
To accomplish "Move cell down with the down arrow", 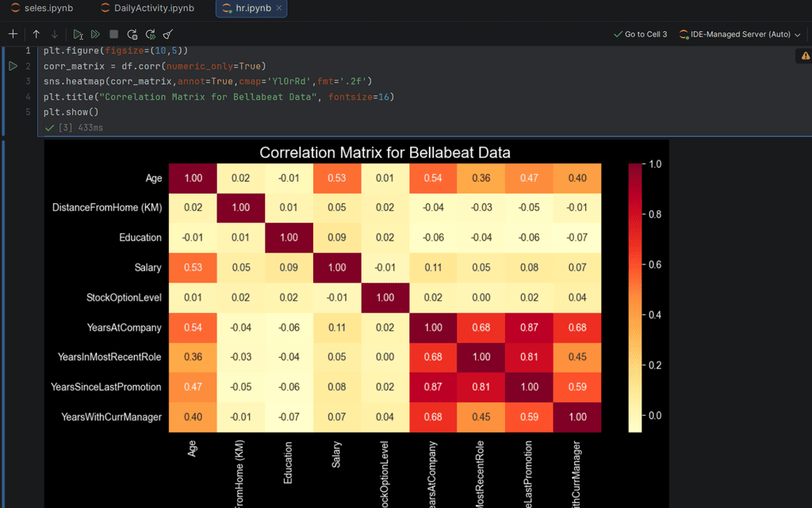I will [x=54, y=34].
